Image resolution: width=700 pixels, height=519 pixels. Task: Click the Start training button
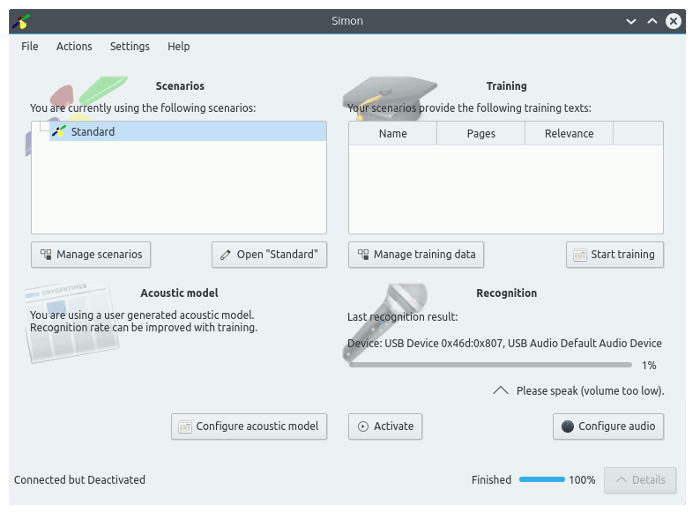pyautogui.click(x=615, y=254)
